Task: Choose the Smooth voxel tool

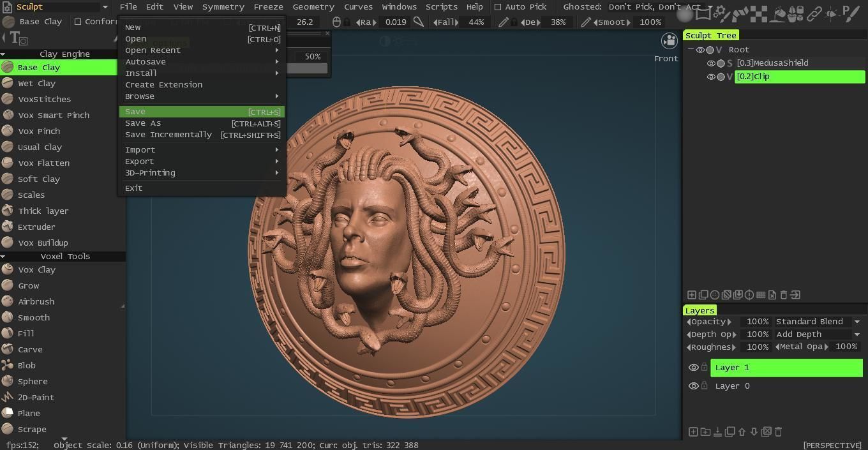Action: (34, 317)
